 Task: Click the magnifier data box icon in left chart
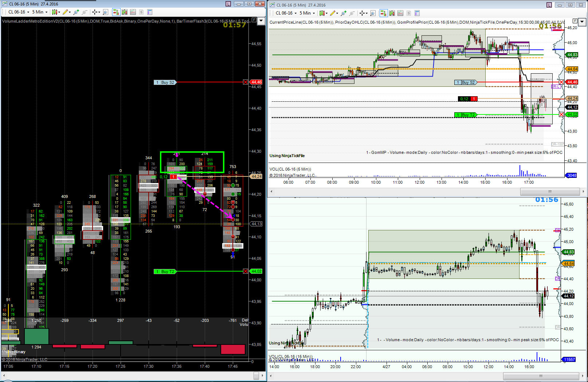point(105,12)
